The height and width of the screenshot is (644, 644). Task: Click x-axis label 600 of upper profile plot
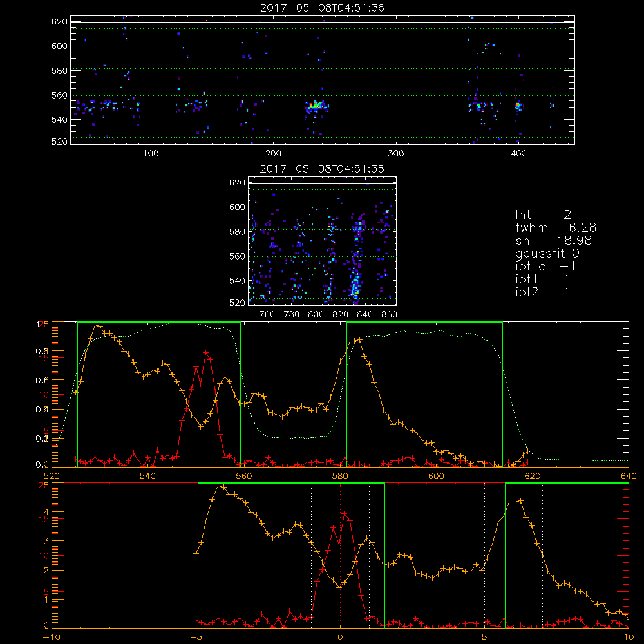(436, 476)
